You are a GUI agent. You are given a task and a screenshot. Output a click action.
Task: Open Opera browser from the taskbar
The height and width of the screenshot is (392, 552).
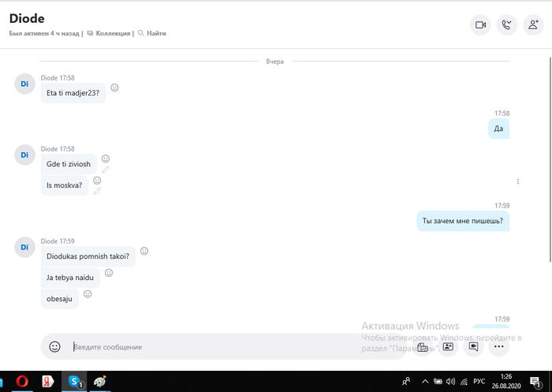point(22,382)
